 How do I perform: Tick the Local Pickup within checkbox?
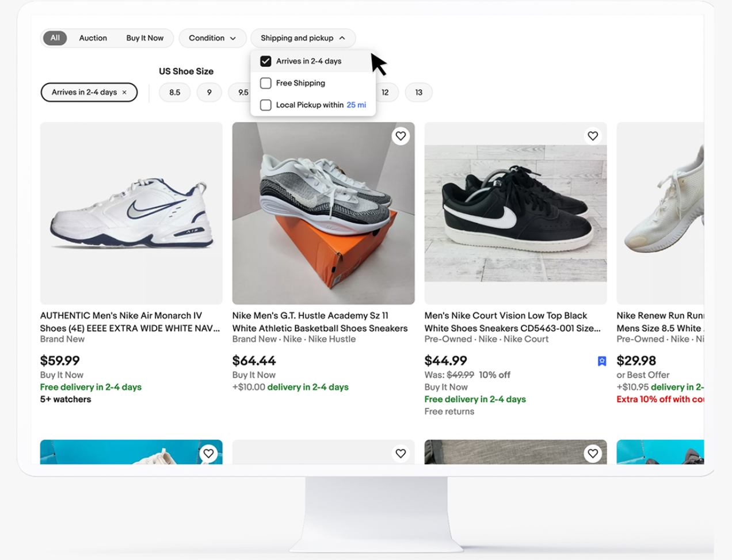pyautogui.click(x=266, y=105)
